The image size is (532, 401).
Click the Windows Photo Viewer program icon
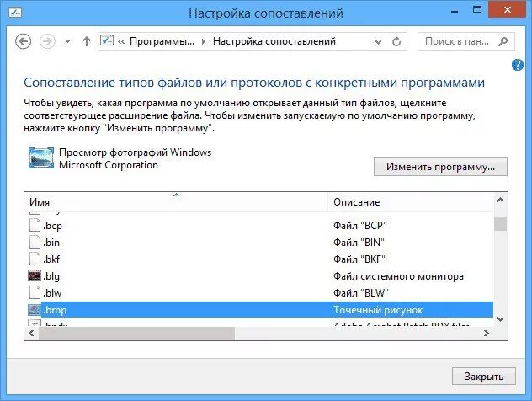tap(41, 158)
